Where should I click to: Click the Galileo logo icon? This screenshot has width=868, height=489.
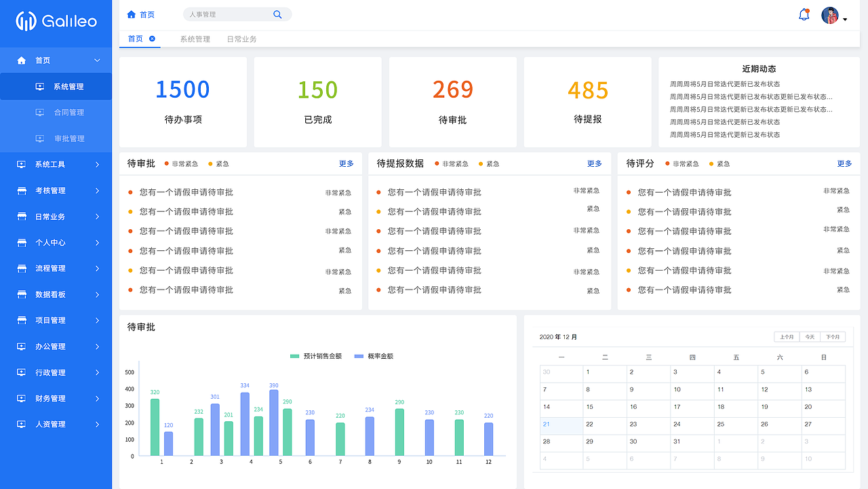26,21
